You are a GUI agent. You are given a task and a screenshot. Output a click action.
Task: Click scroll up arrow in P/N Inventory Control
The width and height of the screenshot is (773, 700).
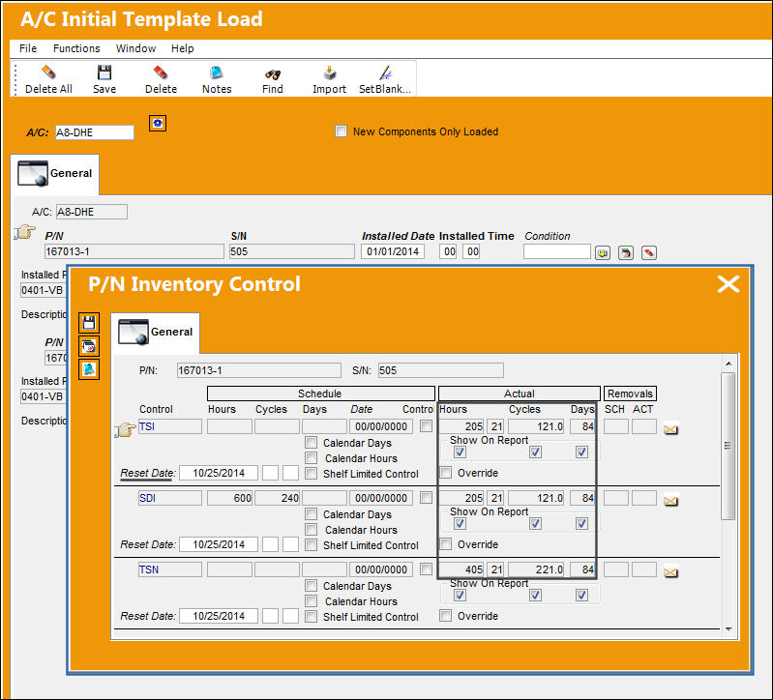point(728,364)
